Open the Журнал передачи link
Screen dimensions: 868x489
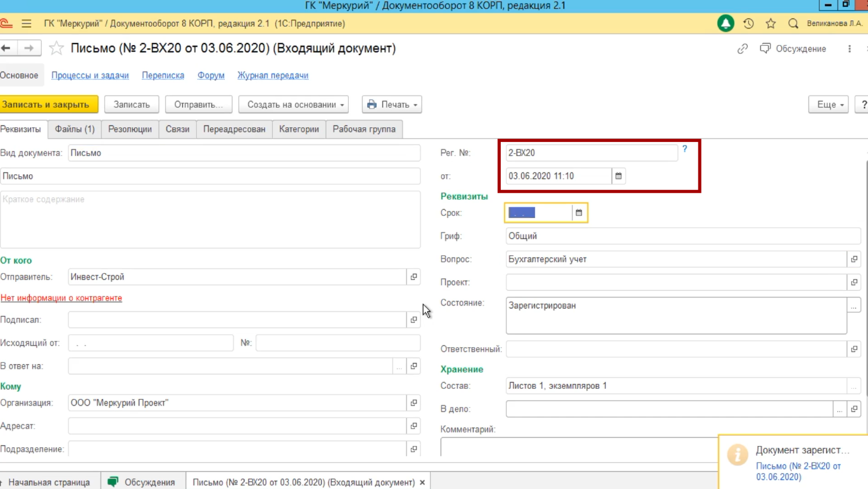click(273, 75)
